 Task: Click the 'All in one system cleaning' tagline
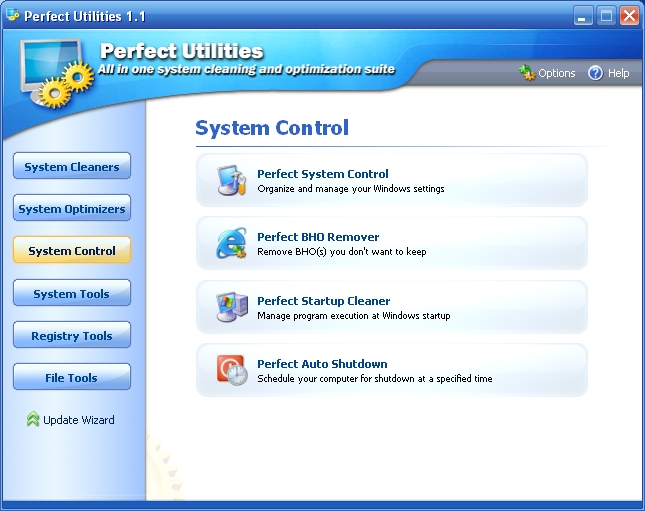click(x=246, y=69)
